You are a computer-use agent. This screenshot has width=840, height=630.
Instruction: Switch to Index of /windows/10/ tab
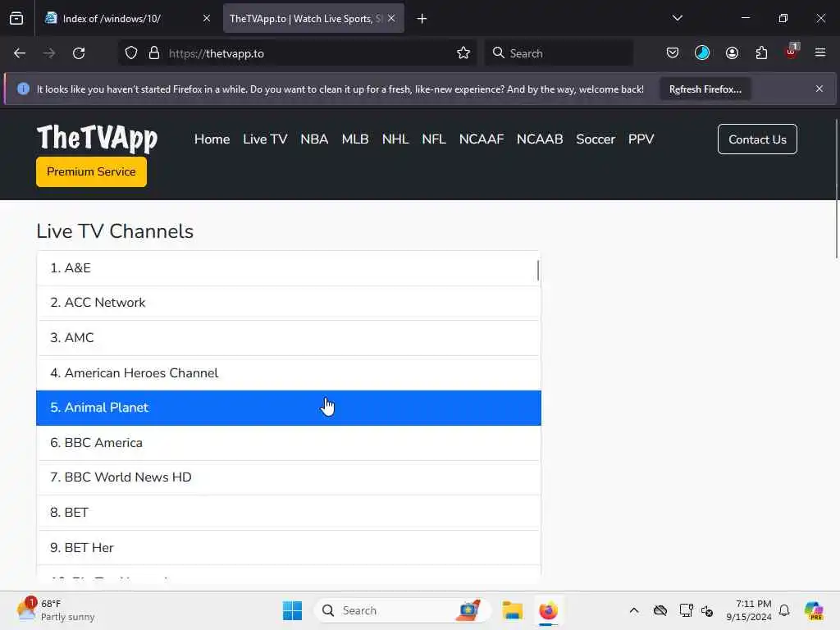coord(127,18)
